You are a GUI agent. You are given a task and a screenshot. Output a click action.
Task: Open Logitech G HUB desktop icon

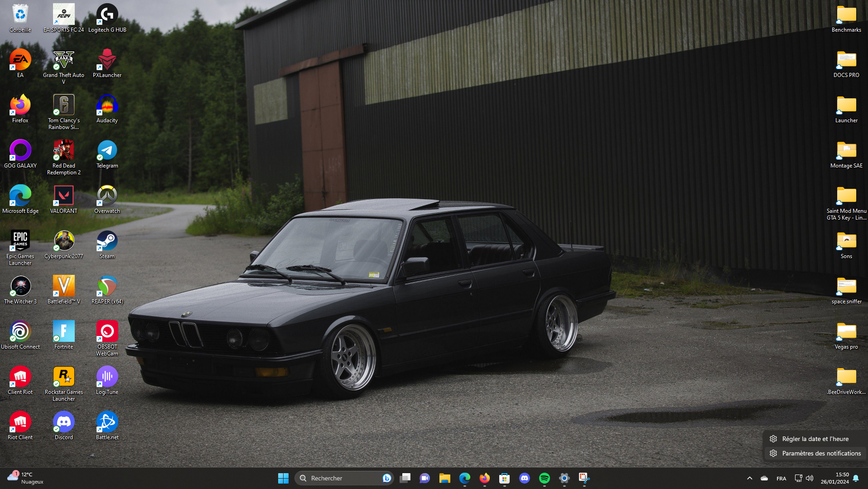[x=107, y=18]
